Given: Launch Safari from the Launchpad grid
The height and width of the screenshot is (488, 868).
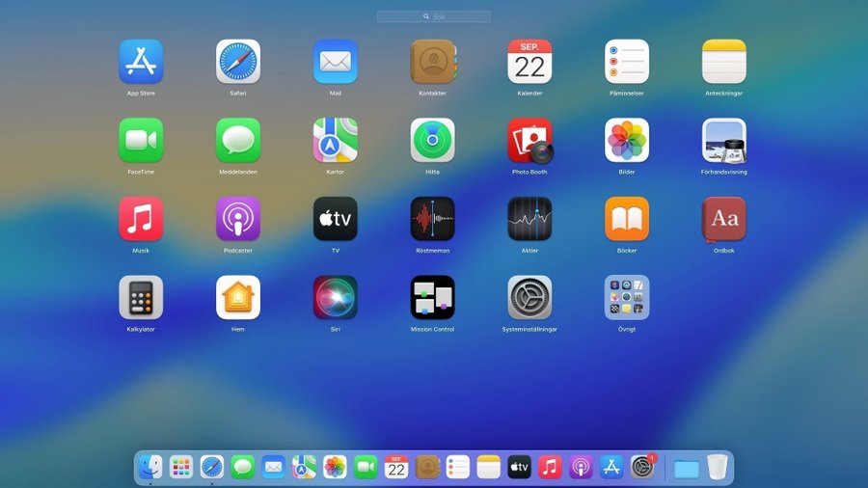Looking at the screenshot, I should [238, 62].
